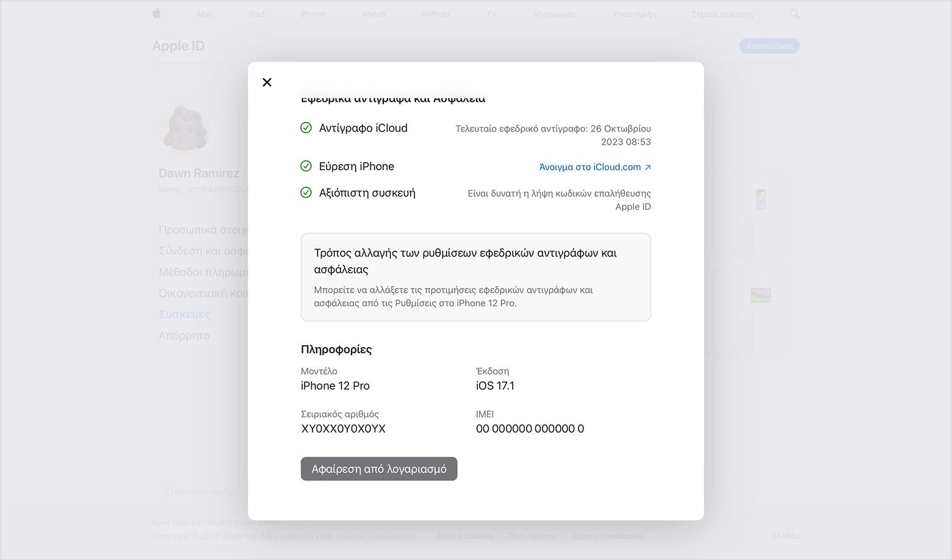This screenshot has height=560, width=952.
Task: Open the Ψυχαγωγία menu item
Action: (554, 14)
